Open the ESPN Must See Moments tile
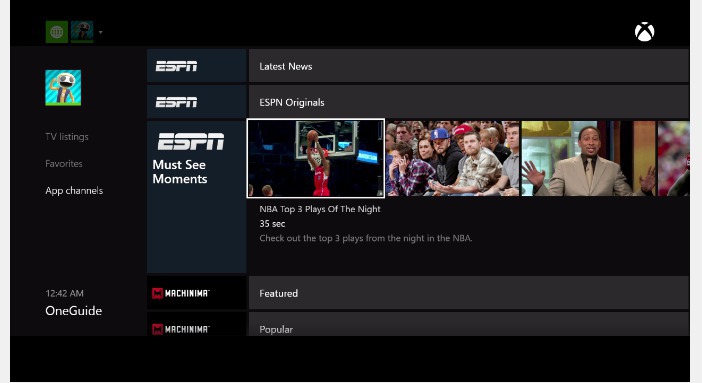This screenshot has width=702, height=383. click(x=197, y=197)
